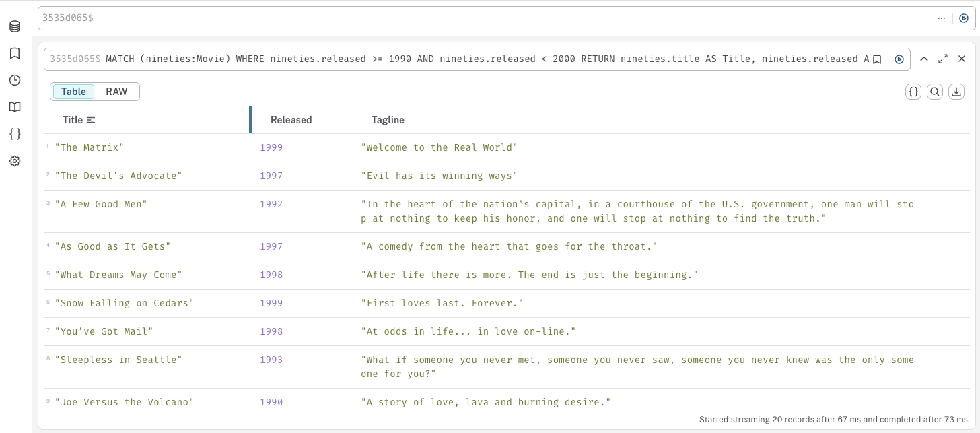Run query in the top editor
The height and width of the screenshot is (433, 980).
coord(963,18)
